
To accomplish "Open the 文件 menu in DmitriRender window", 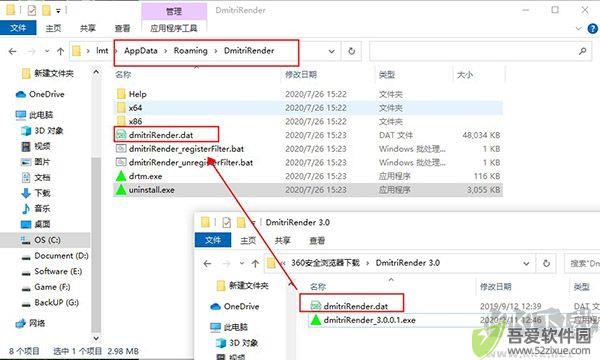I will pyautogui.click(x=18, y=28).
